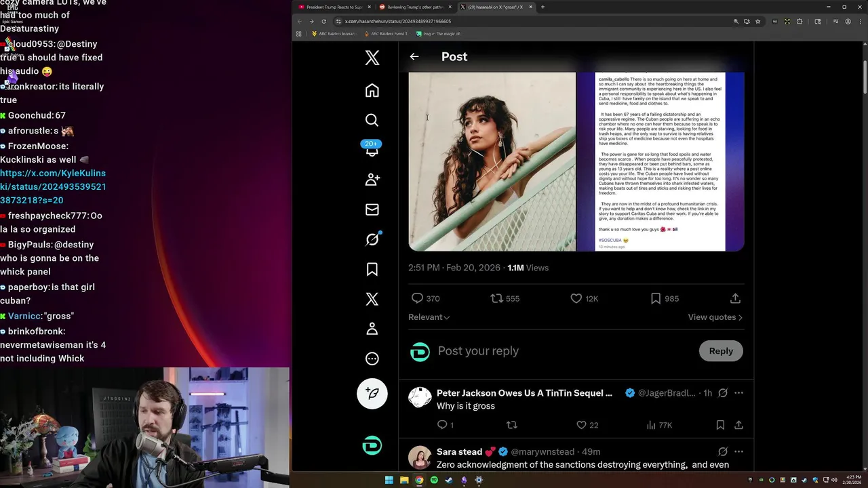Click the browser address bar URL
Screen dimensions: 868x488
(398, 21)
